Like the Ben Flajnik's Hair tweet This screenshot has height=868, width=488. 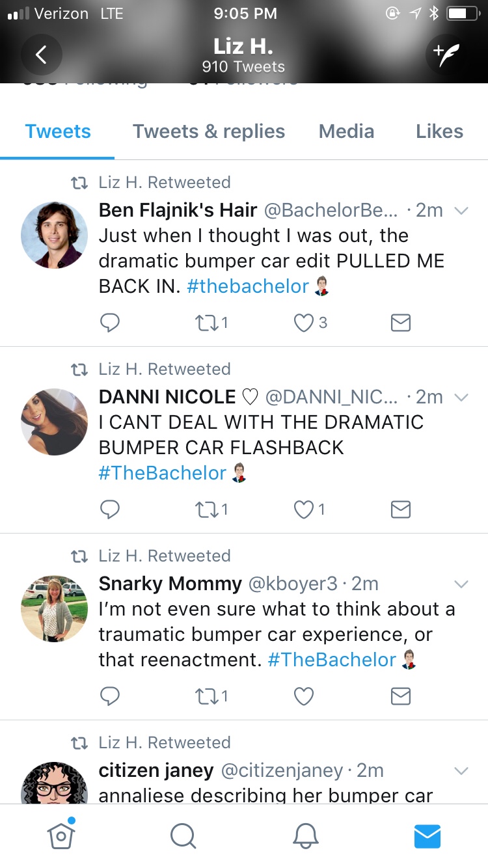point(304,323)
